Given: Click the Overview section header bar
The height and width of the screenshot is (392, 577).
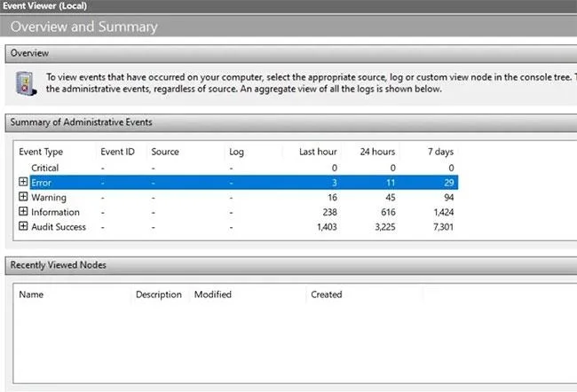Looking at the screenshot, I should [x=290, y=54].
